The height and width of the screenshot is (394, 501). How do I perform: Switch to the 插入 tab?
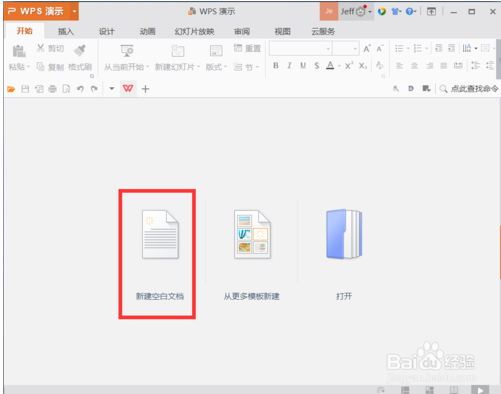coord(66,31)
